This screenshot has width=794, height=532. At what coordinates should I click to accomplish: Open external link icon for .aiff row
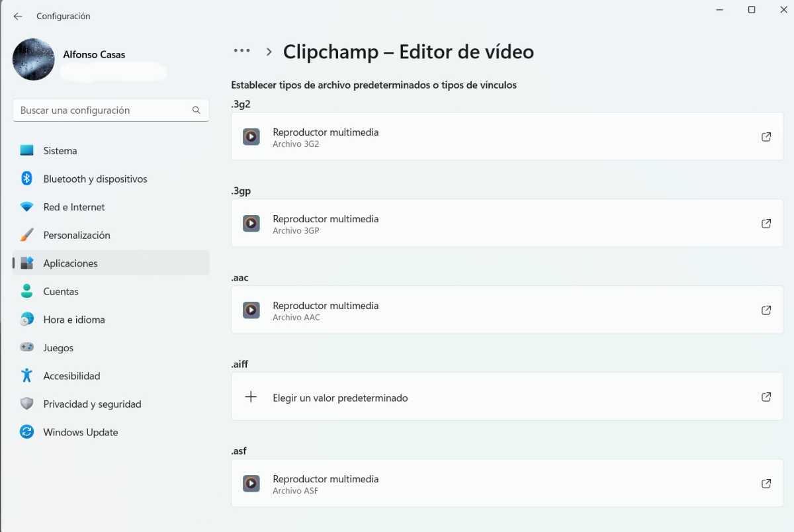[766, 397]
